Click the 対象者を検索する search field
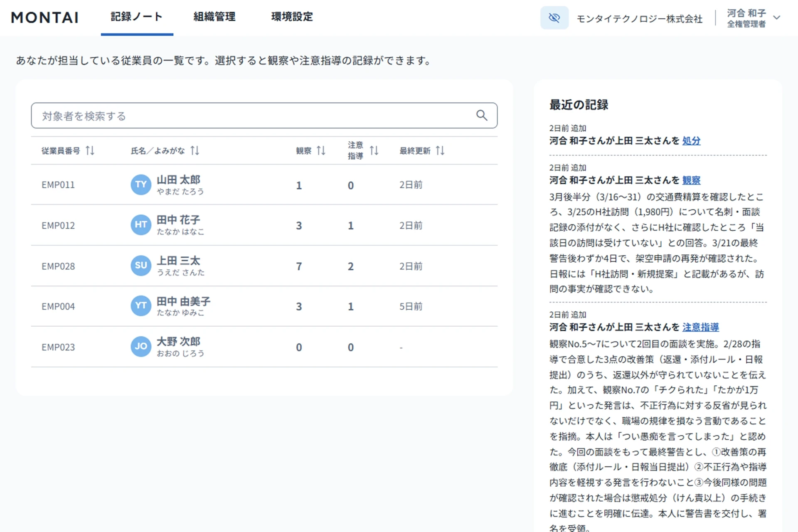 click(x=249, y=116)
